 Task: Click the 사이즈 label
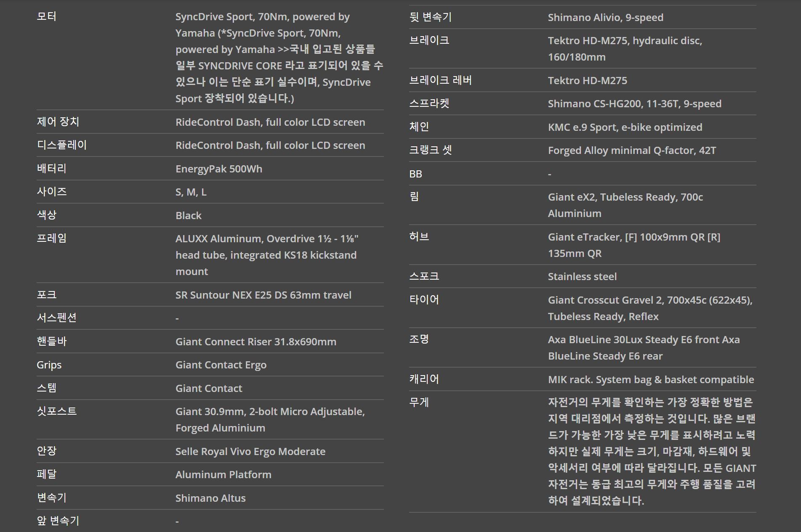(52, 191)
